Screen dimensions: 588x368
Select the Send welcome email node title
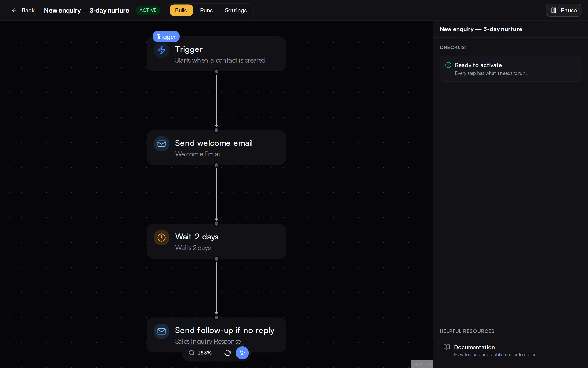(214, 143)
